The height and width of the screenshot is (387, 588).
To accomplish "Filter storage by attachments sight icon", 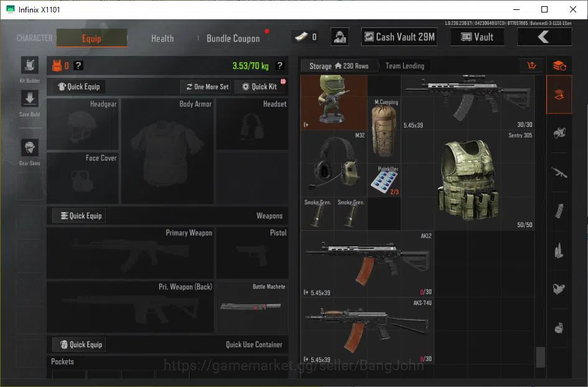I will [559, 289].
